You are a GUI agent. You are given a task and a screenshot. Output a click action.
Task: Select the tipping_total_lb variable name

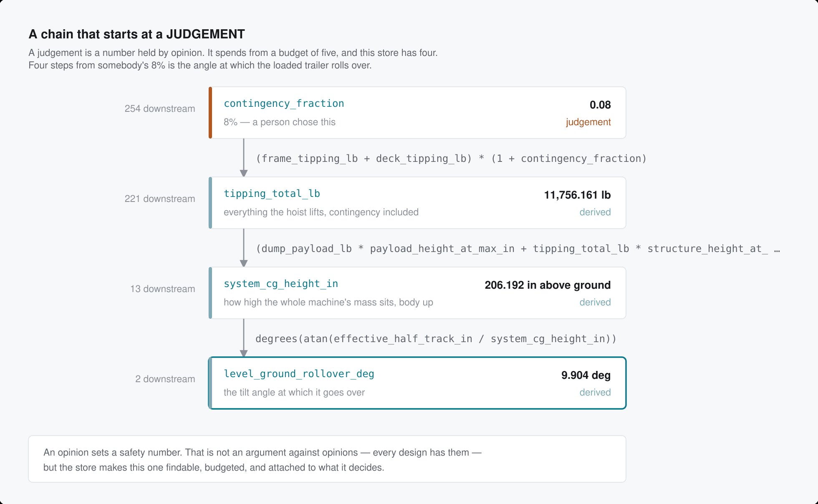coord(272,194)
